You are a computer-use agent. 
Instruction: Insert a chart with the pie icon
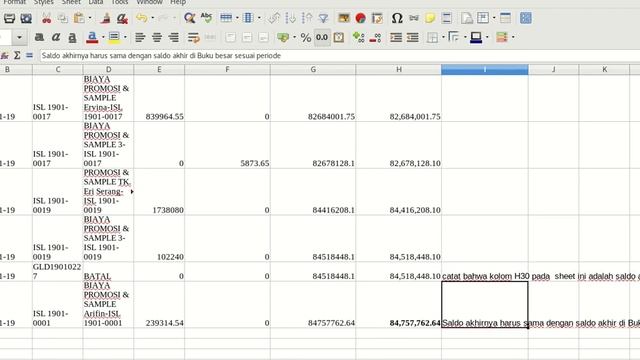click(360, 18)
